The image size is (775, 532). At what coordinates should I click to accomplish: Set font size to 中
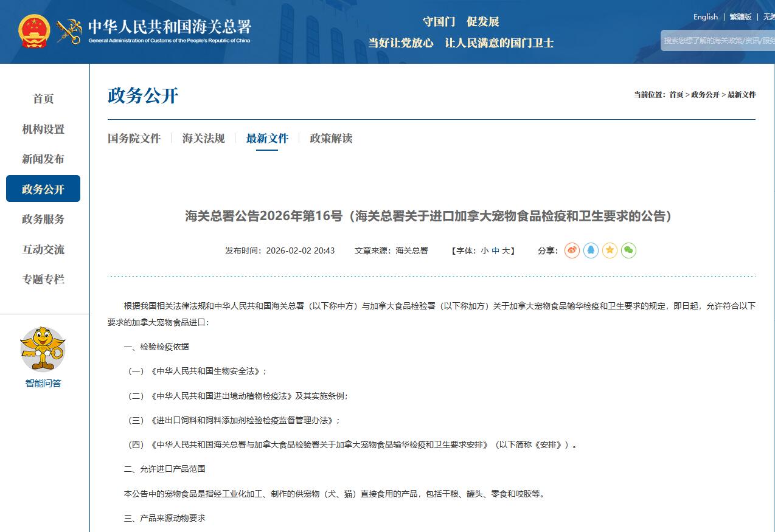coord(495,250)
